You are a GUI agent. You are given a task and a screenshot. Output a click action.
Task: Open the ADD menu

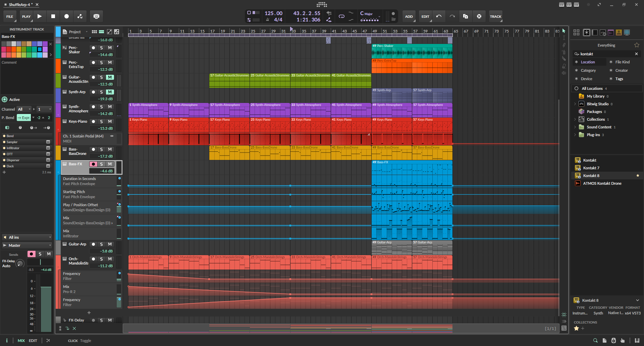[x=409, y=16]
